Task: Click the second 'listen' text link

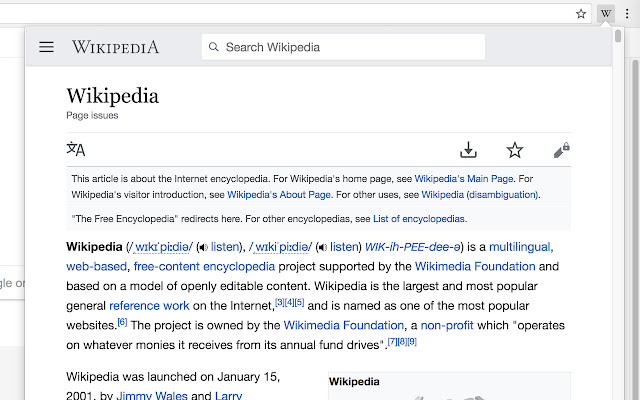Action: point(344,247)
